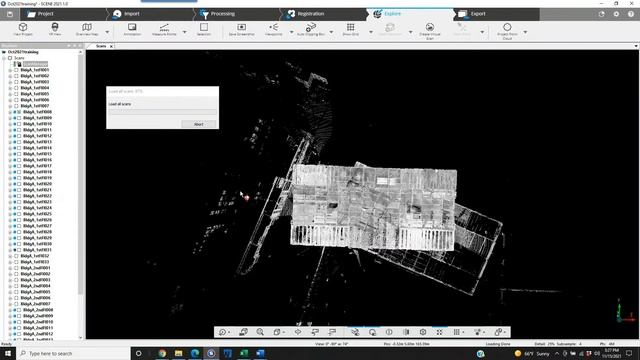
Task: Open the Viewpoints dropdown arrow
Action: click(291, 32)
